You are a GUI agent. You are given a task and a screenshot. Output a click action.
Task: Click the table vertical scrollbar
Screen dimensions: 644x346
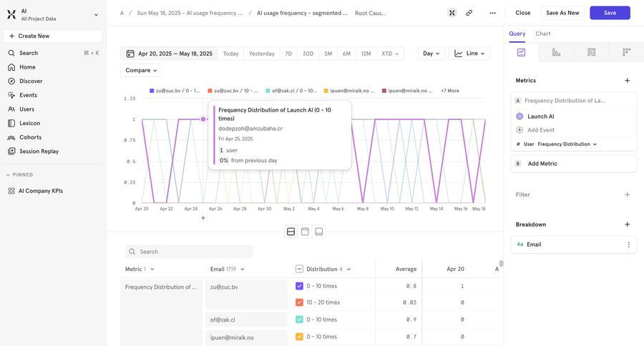501,264
